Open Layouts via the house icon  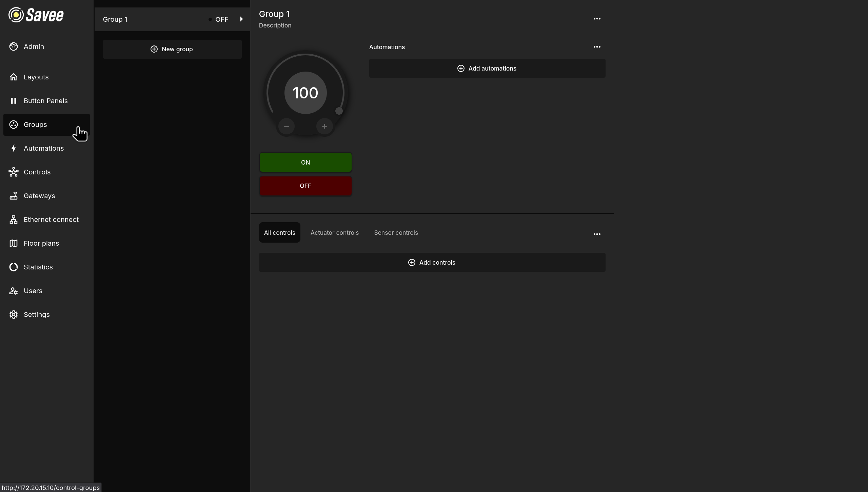click(x=14, y=77)
